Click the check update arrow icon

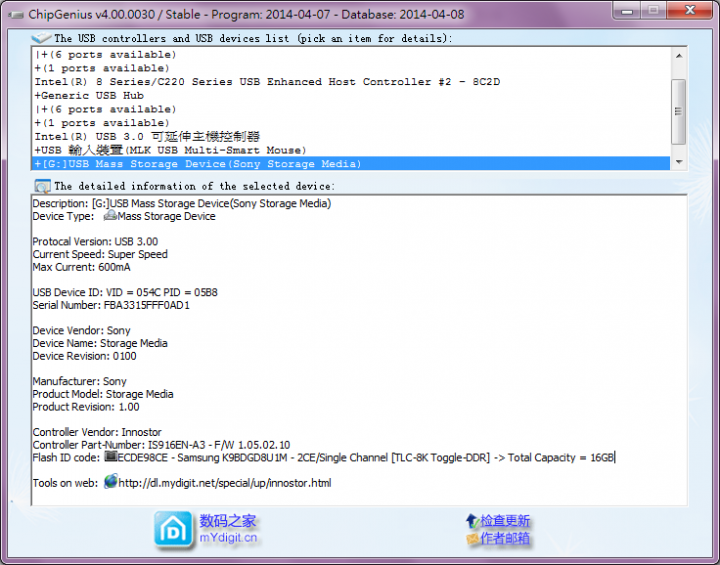pos(472,521)
